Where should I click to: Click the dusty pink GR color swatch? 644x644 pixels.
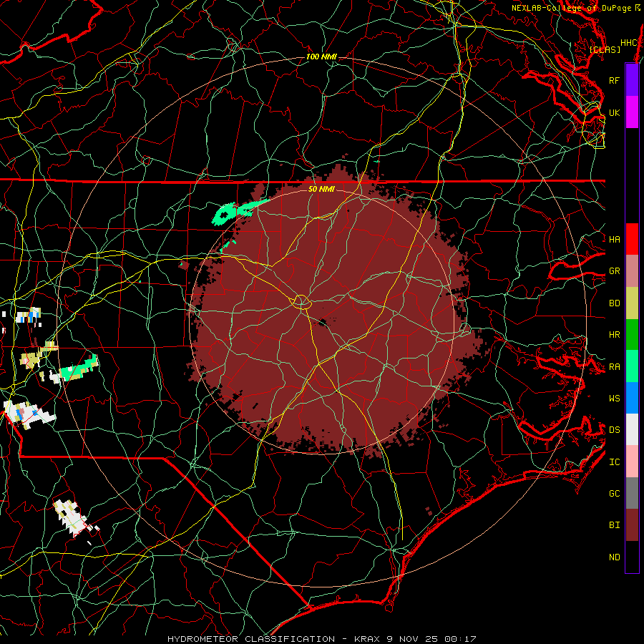(x=632, y=271)
